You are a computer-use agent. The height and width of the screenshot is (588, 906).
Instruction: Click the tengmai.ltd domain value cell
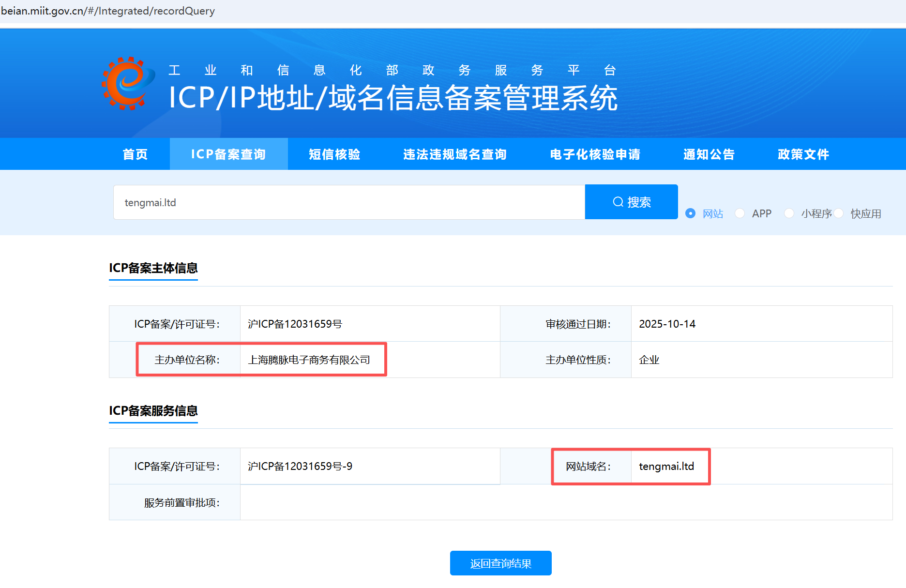click(x=666, y=467)
